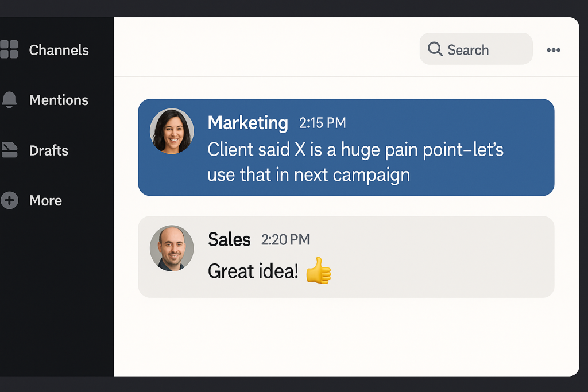588x392 pixels.
Task: Select the "Great idea!" reply text
Action: pos(253,271)
